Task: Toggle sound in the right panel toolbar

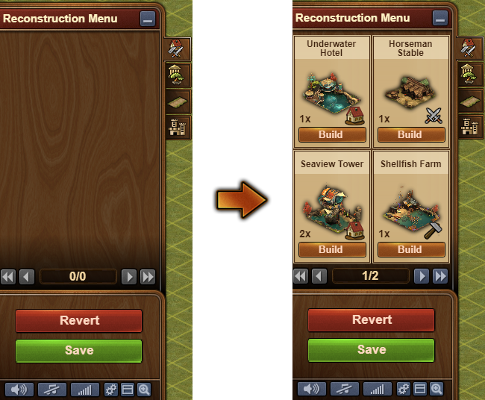Action: 312,389
